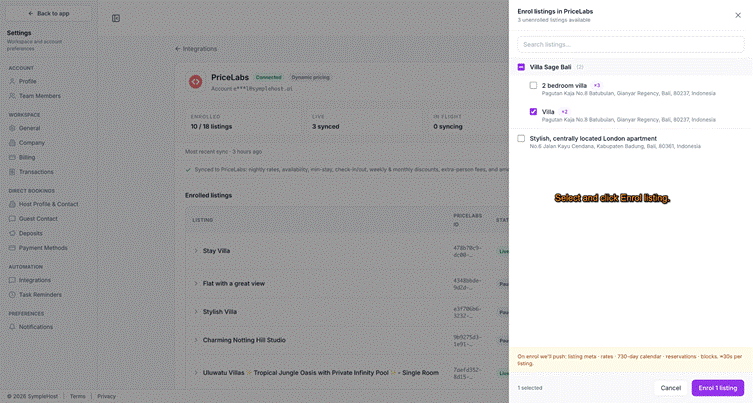Uncheck the Villa listing checkbox
This screenshot has width=753, height=403.
(x=533, y=111)
